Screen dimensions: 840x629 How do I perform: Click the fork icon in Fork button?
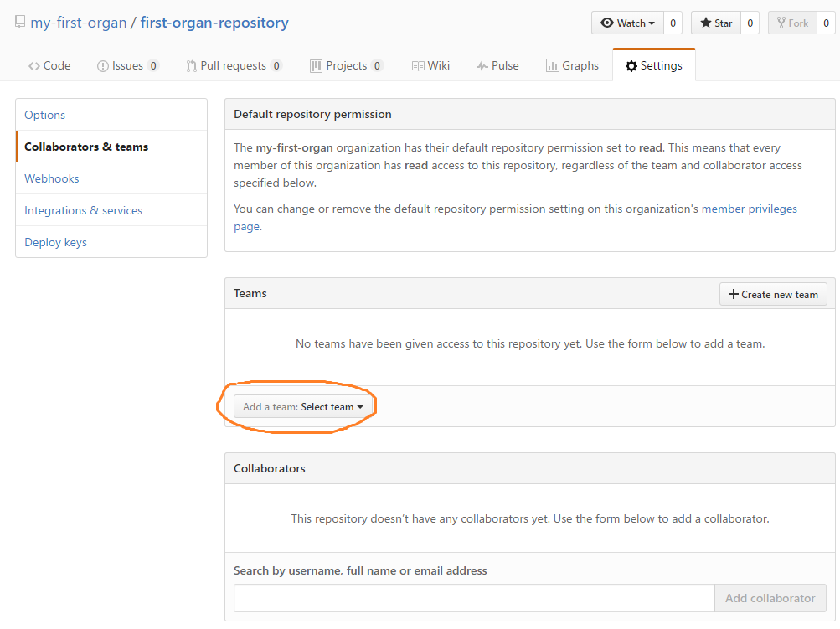[781, 23]
